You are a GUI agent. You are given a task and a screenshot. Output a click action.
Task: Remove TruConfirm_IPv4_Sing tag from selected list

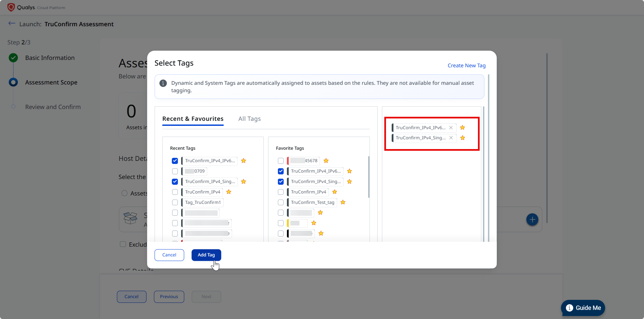click(x=451, y=138)
